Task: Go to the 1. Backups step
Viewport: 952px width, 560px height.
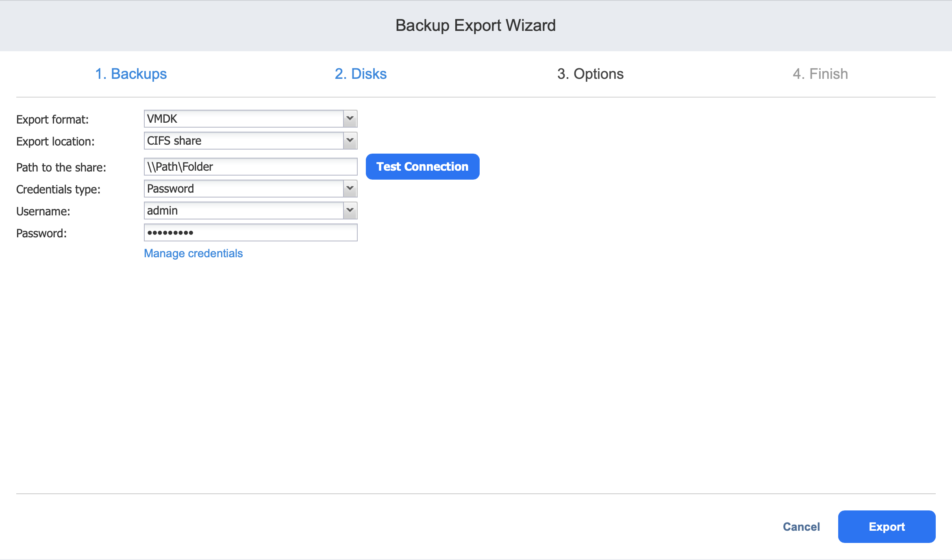Action: click(x=131, y=74)
